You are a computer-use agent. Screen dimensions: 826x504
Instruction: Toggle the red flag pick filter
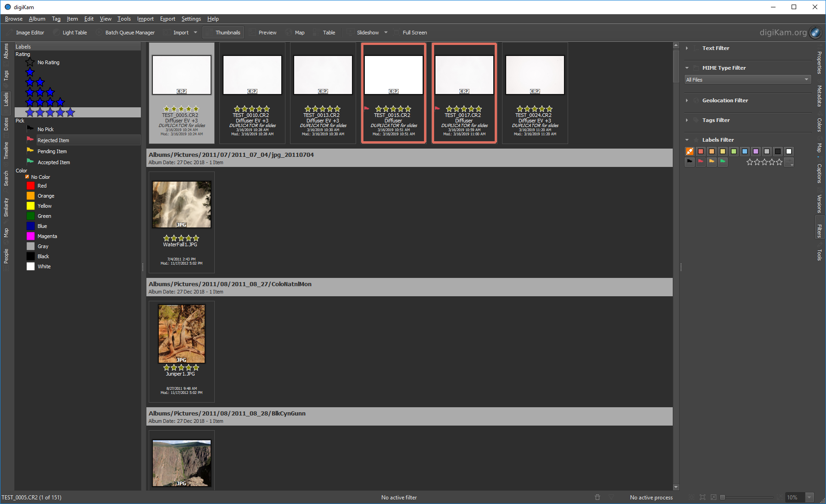700,162
